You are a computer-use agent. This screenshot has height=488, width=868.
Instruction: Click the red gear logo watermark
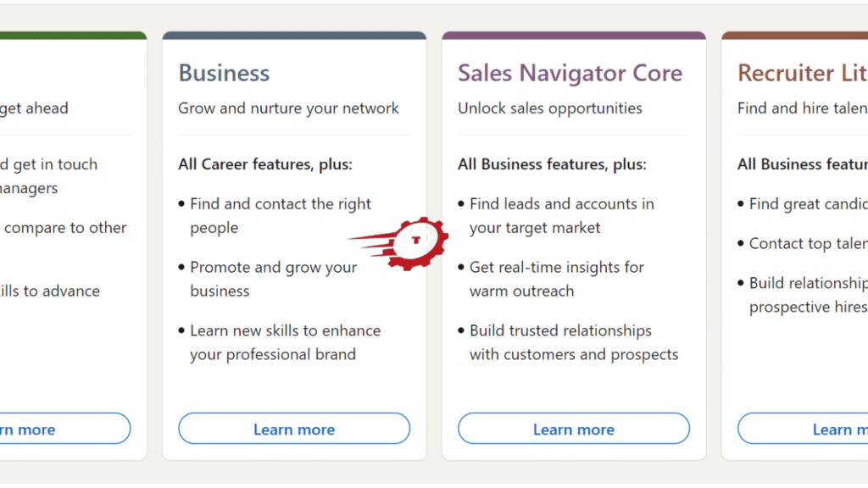[415, 242]
